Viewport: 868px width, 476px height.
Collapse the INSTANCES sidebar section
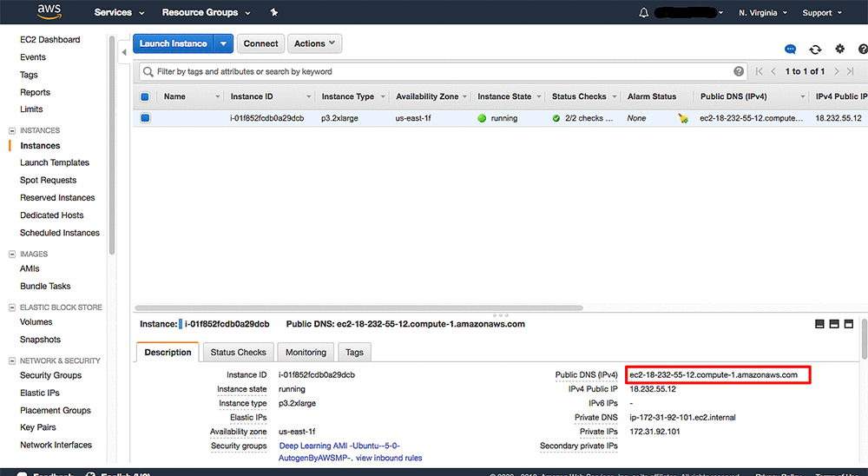[12, 131]
